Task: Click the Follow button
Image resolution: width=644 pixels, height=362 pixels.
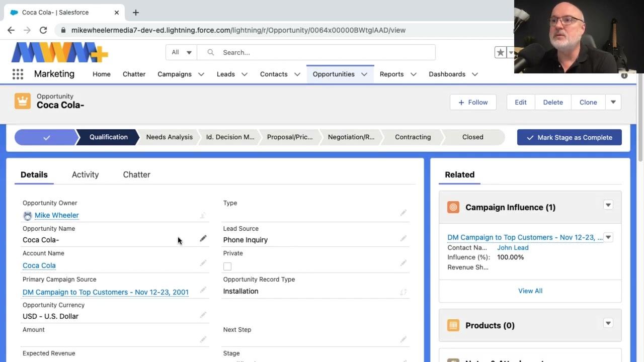Action: (x=473, y=102)
